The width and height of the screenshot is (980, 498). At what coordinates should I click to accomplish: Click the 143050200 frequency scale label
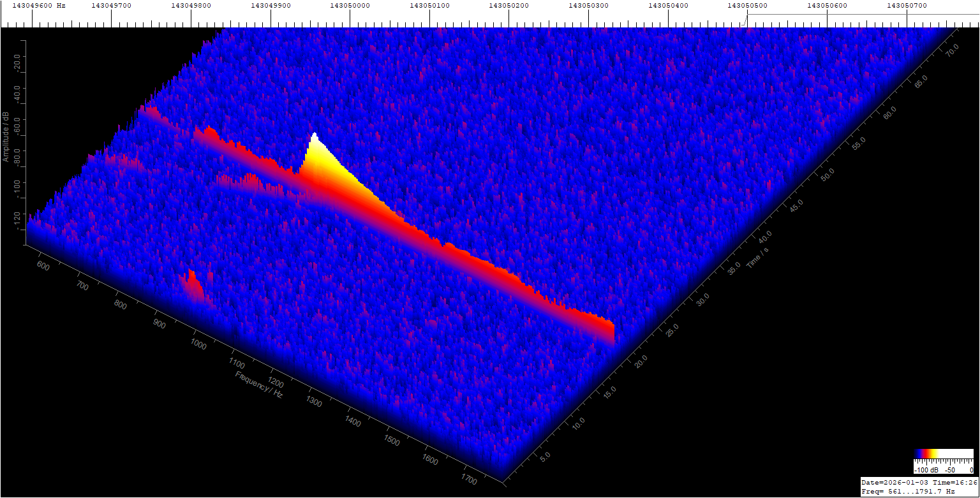[509, 5]
